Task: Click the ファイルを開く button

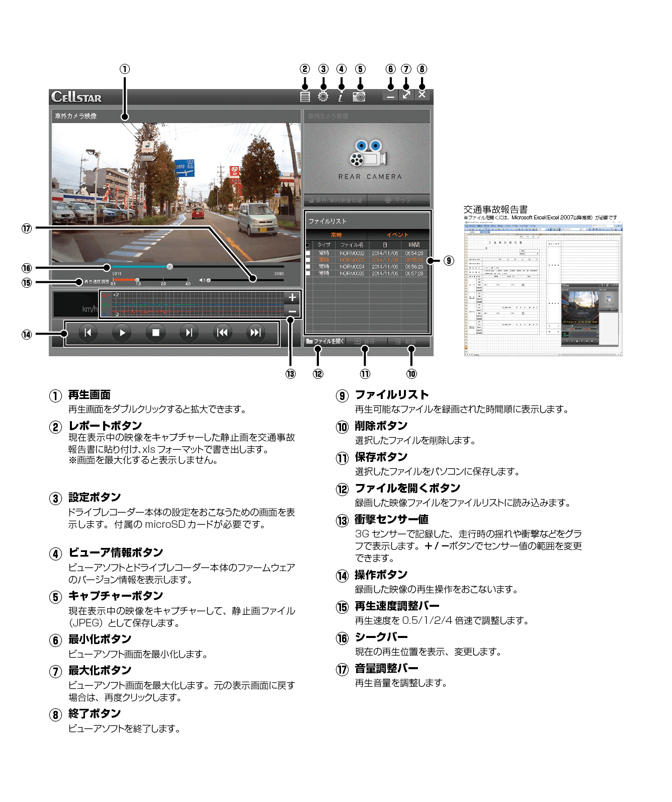Action: click(x=325, y=342)
